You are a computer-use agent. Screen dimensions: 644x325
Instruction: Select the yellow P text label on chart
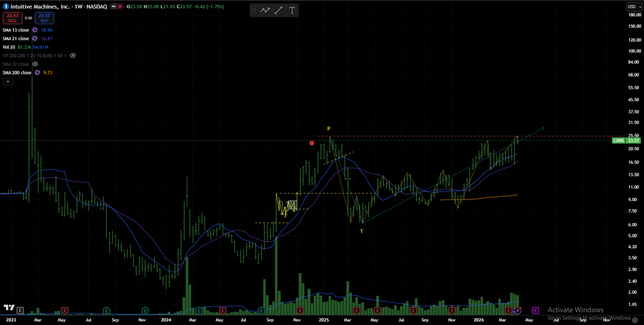[x=329, y=129]
